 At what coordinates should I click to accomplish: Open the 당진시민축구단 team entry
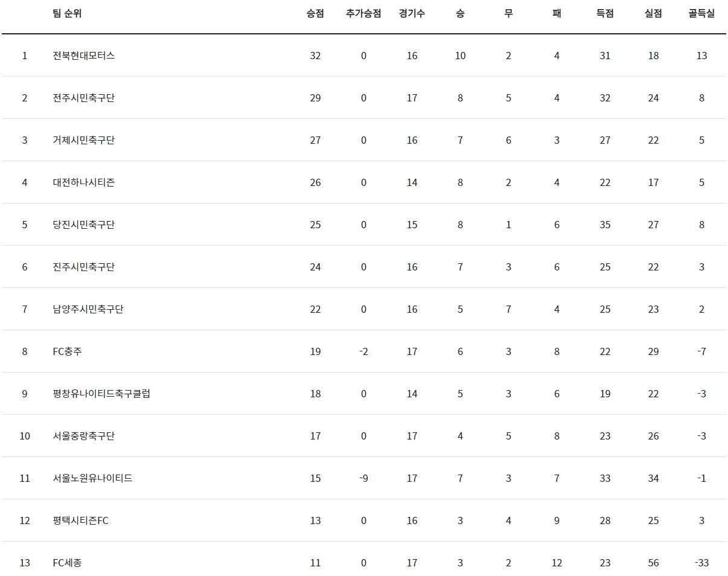pos(83,225)
